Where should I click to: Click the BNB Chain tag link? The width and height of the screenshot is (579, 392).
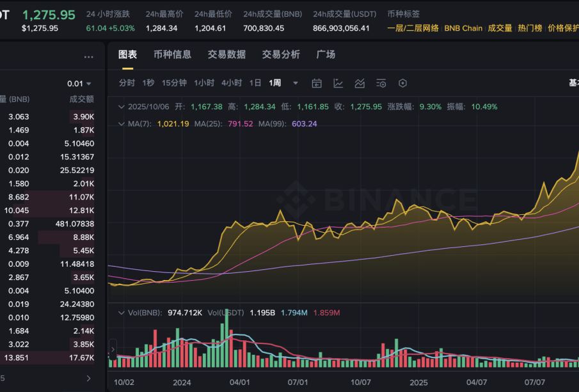pyautogui.click(x=463, y=28)
